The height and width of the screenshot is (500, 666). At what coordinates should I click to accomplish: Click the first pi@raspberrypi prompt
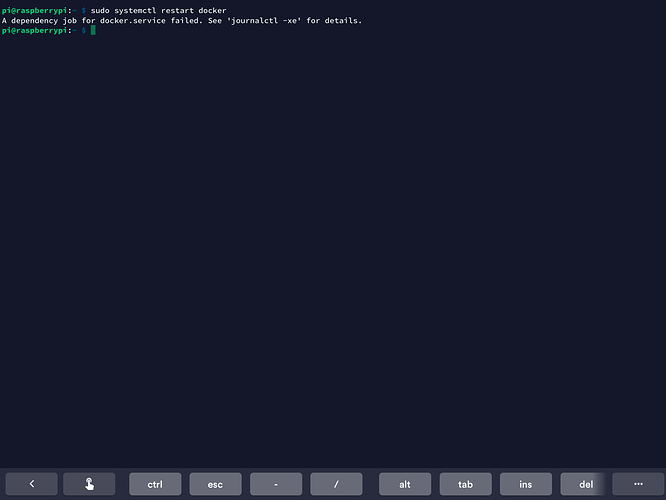pyautogui.click(x=37, y=10)
